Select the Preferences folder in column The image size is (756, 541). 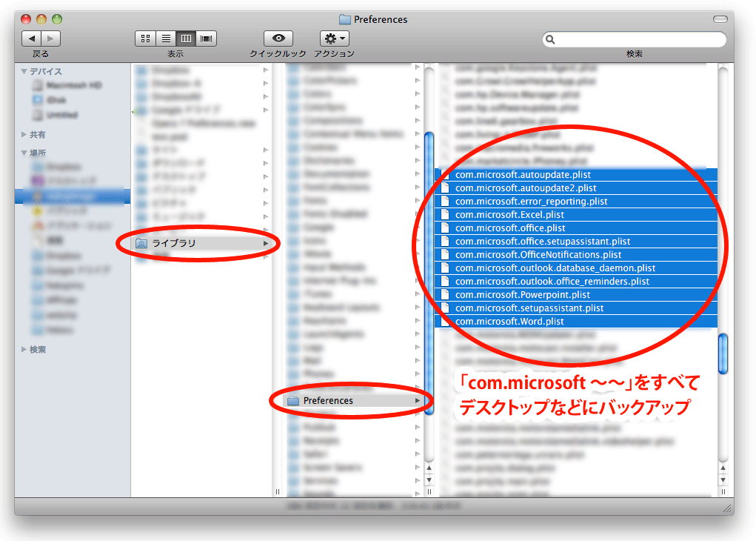click(x=355, y=400)
